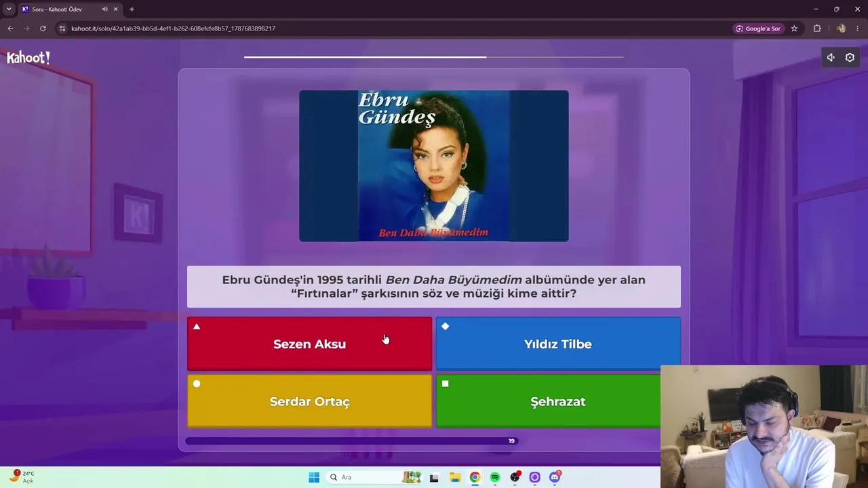Choose the red Sezen Aksu answer
Image resolution: width=868 pixels, height=488 pixels.
click(x=309, y=344)
